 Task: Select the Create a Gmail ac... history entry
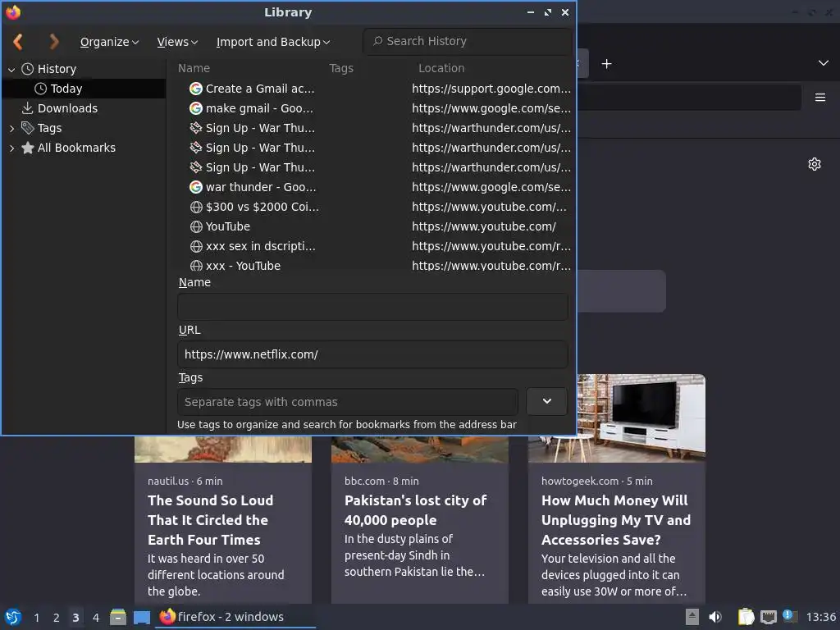pyautogui.click(x=260, y=89)
